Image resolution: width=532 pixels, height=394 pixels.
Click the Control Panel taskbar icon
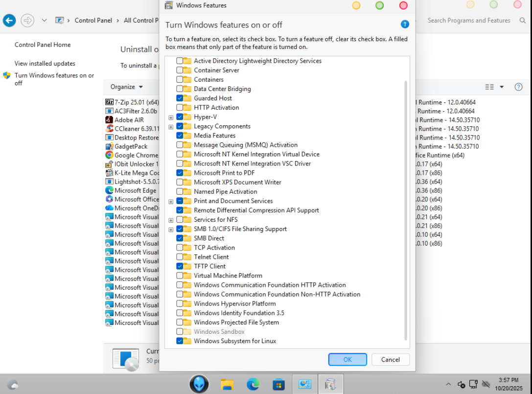click(x=305, y=384)
